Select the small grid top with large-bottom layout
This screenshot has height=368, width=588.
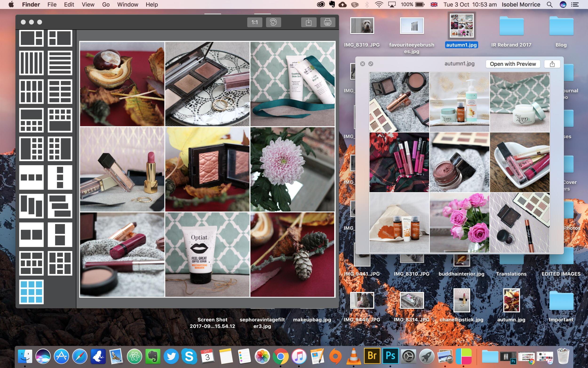pos(60,120)
